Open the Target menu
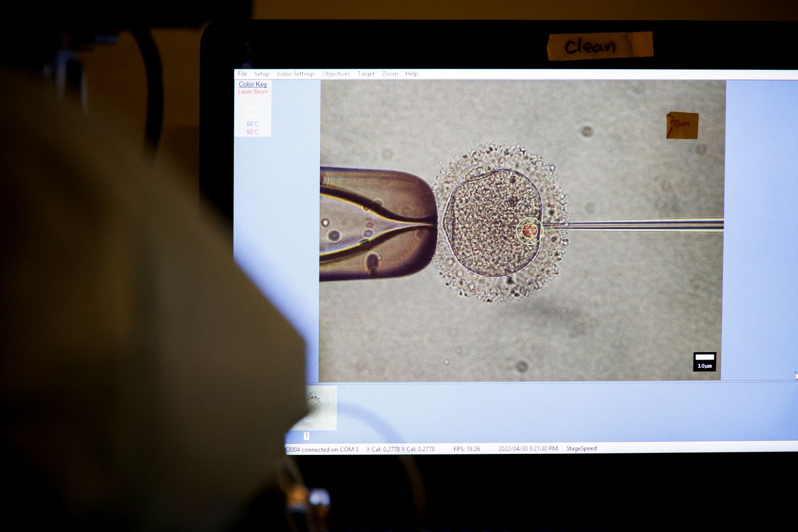 click(x=366, y=74)
